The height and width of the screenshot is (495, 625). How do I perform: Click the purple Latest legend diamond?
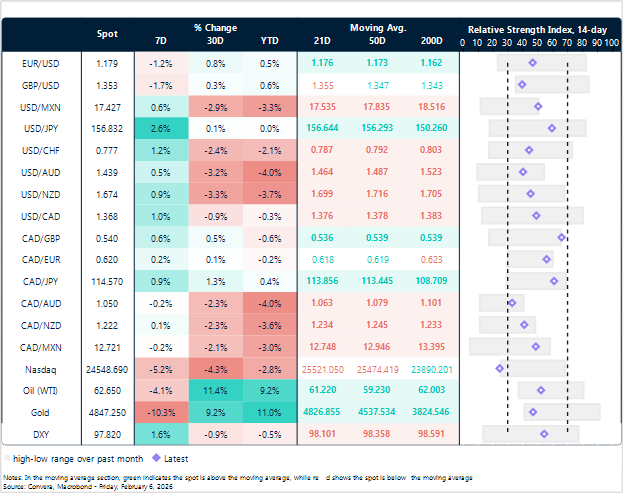pyautogui.click(x=157, y=458)
